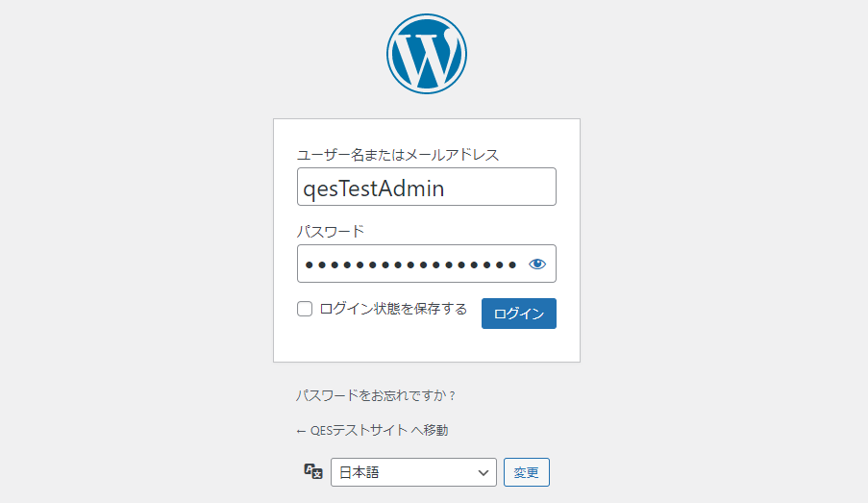Screen dimensions: 868x503
Task: Click the selected 日本語 text in language selector
Action: click(x=360, y=472)
